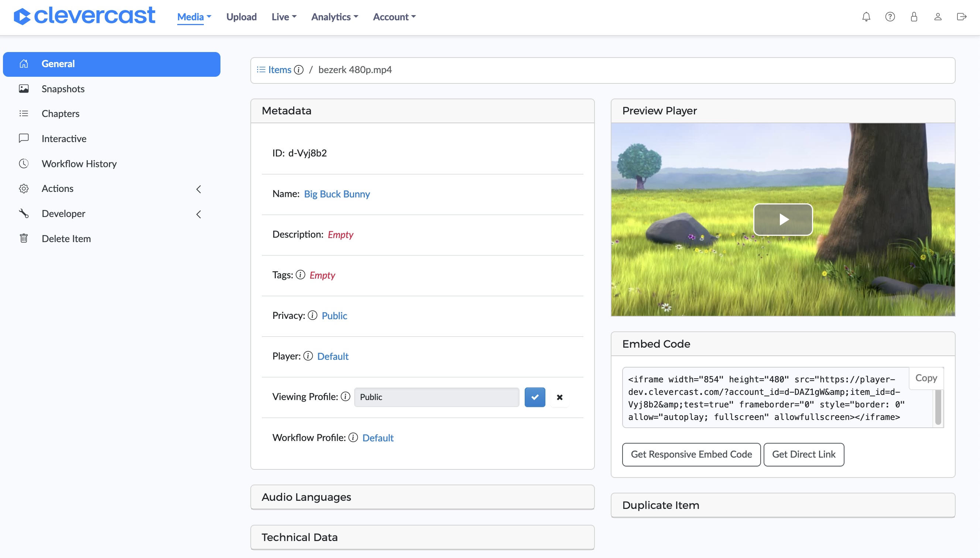The width and height of the screenshot is (980, 558).
Task: Click the Snapshots image icon
Action: click(x=24, y=89)
